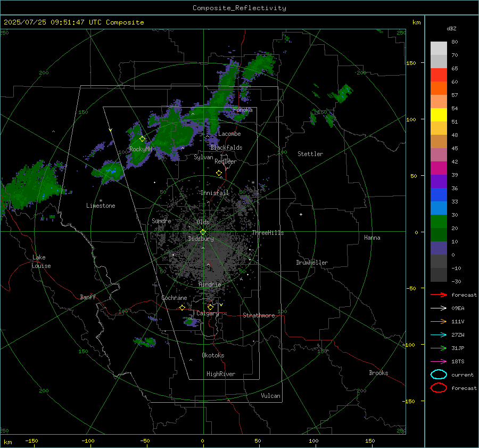Click the green 31JP arrow icon
This screenshot has width=479, height=448.
pyautogui.click(x=439, y=348)
